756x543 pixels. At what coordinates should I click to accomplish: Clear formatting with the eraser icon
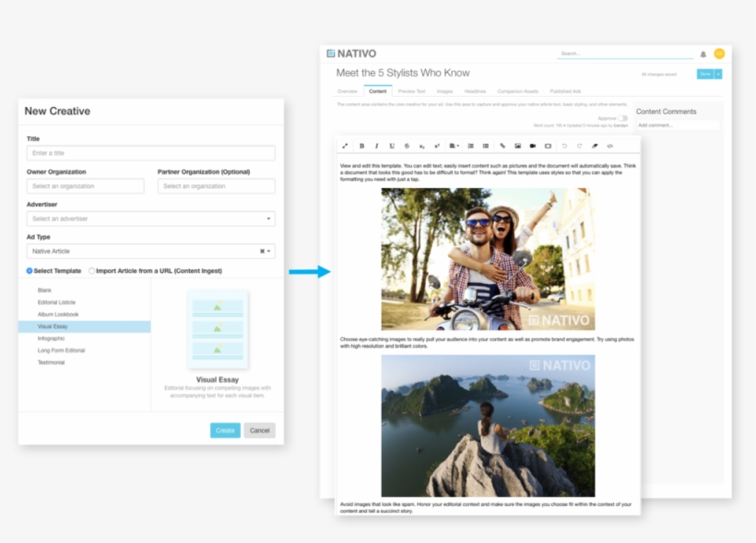[x=595, y=146]
